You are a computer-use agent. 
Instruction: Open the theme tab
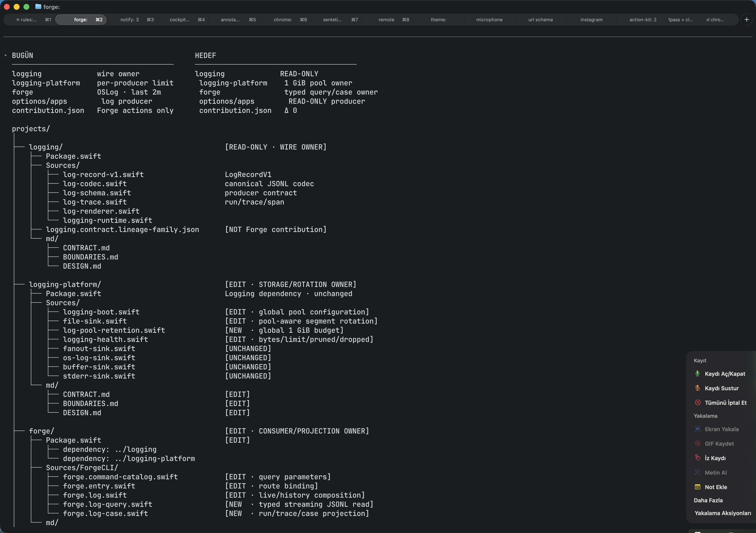pyautogui.click(x=438, y=19)
